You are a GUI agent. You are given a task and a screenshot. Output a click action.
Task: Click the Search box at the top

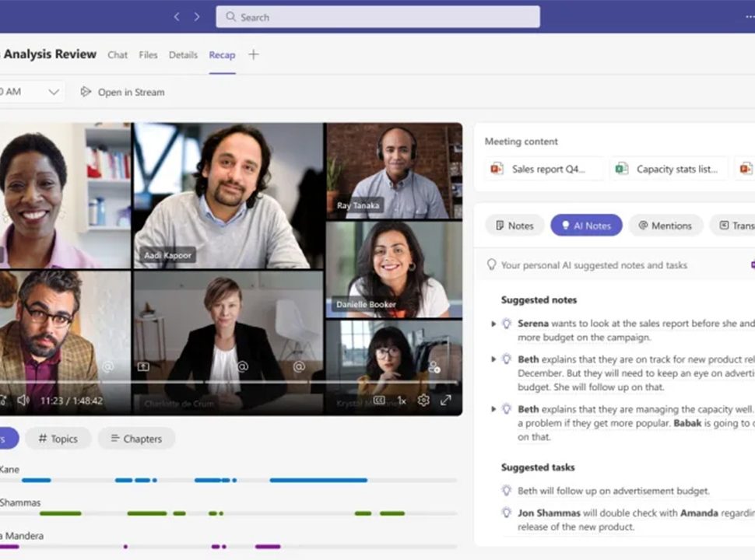click(377, 17)
